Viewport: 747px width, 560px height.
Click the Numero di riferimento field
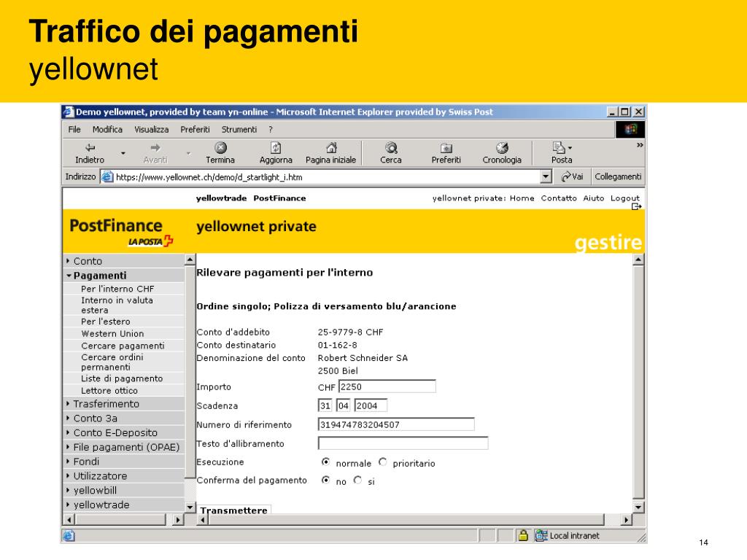(396, 424)
